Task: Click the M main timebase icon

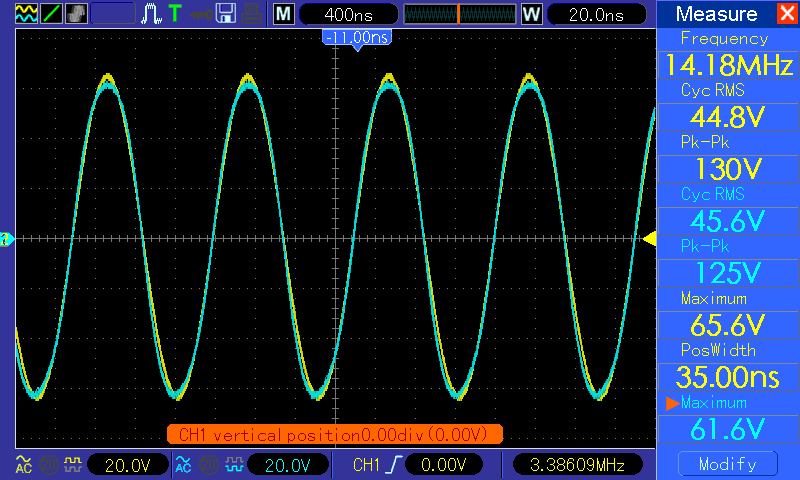Action: click(x=284, y=14)
